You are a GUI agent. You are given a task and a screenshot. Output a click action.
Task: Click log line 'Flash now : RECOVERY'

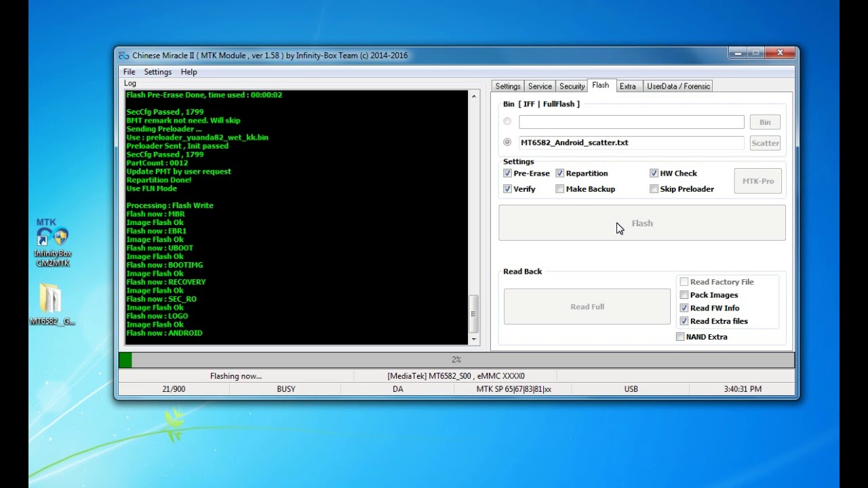tap(166, 282)
